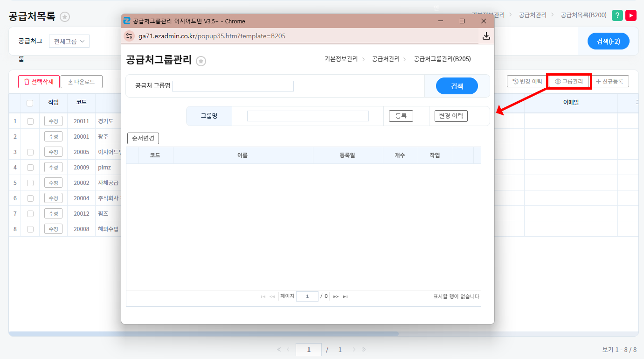Image resolution: width=644 pixels, height=359 pixels.
Task: Open the red YouTube video guide icon
Action: (631, 15)
